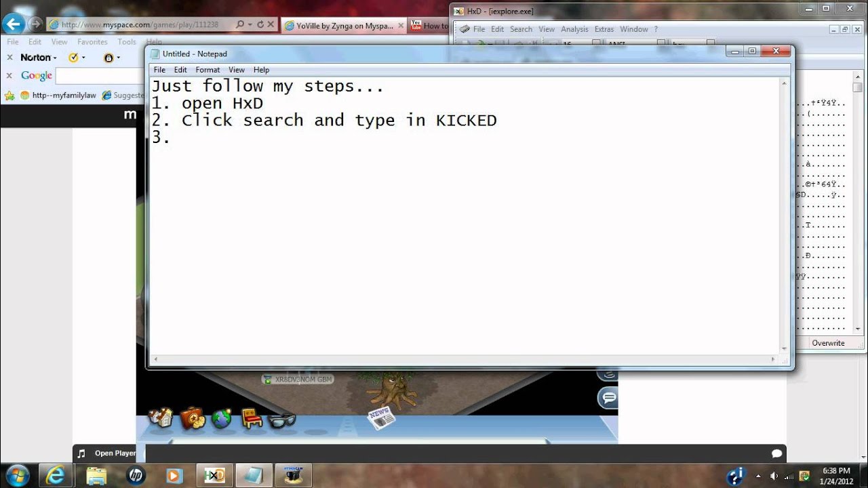Open the Notepad View menu
Image resolution: width=868 pixels, height=488 pixels.
click(x=237, y=70)
